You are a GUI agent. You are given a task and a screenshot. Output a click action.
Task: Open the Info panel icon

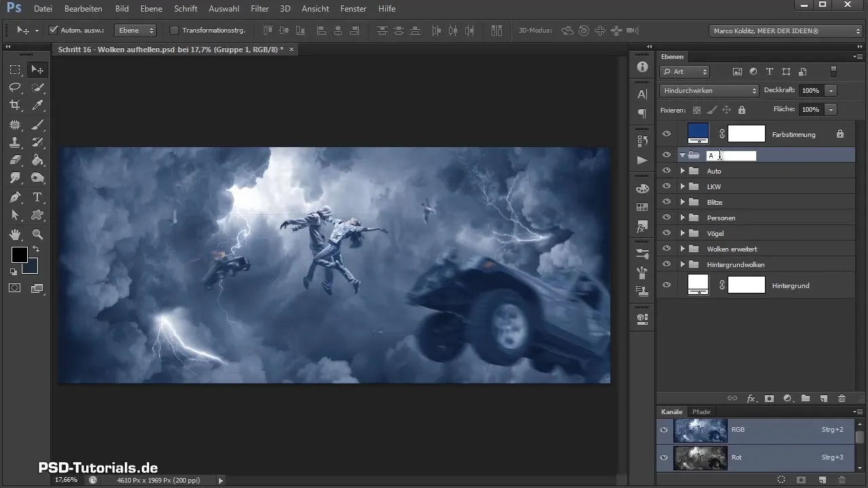[642, 67]
